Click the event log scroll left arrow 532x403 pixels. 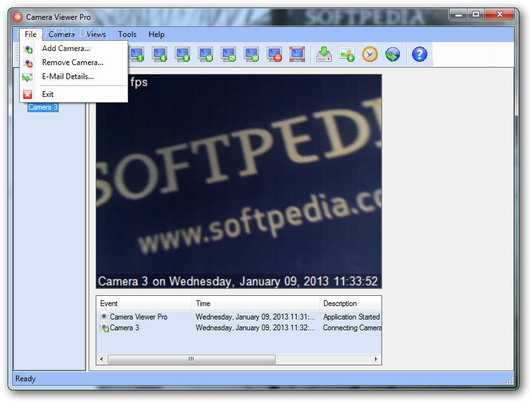click(x=102, y=359)
